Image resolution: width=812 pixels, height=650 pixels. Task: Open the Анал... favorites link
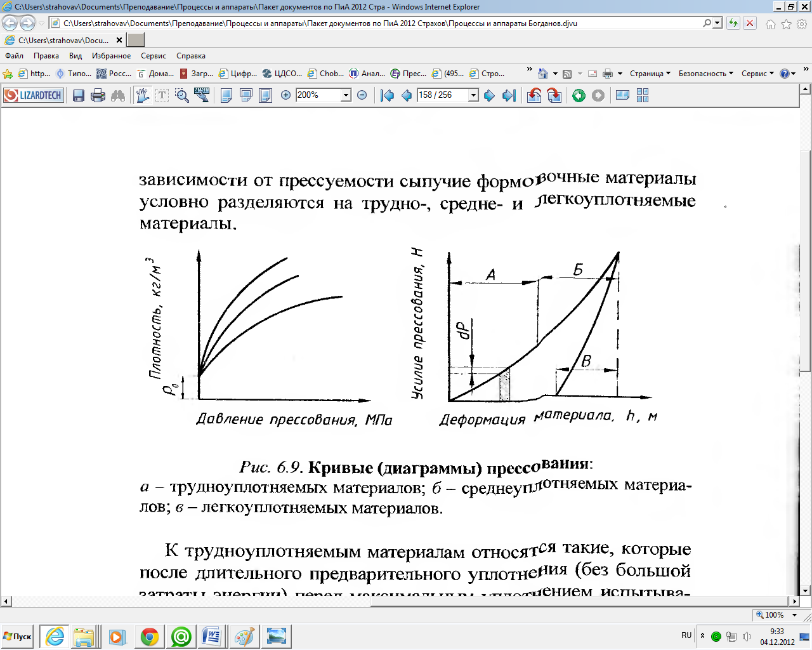tap(367, 74)
